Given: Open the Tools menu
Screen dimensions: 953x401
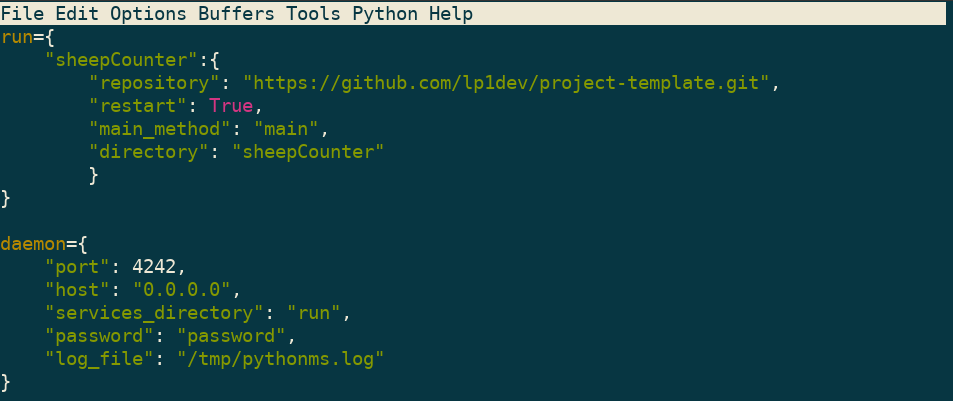Looking at the screenshot, I should pos(312,13).
